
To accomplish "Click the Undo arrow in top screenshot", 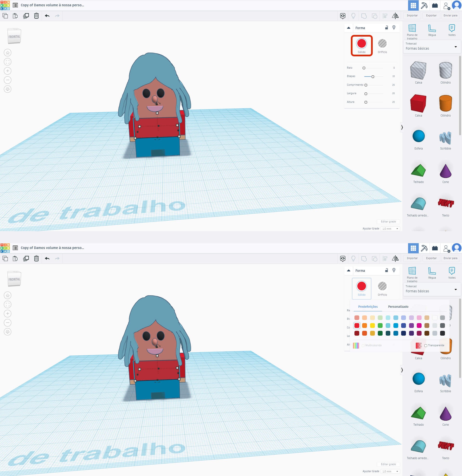I will point(47,16).
